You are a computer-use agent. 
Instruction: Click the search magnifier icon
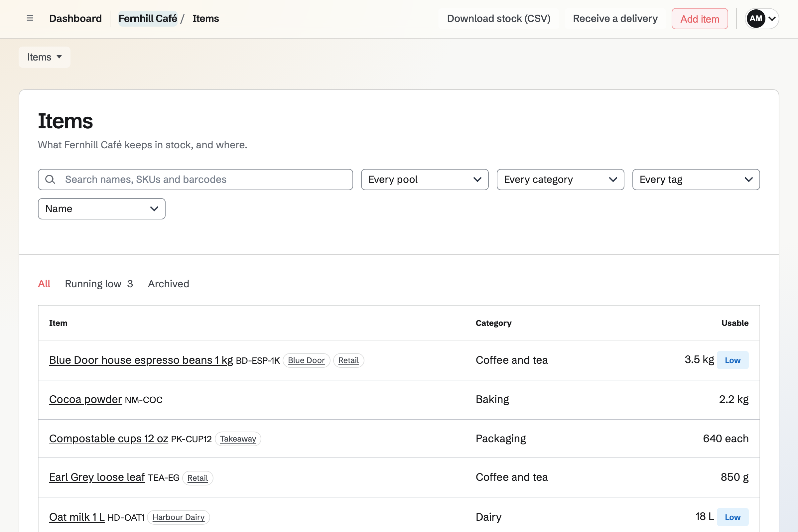[50, 180]
